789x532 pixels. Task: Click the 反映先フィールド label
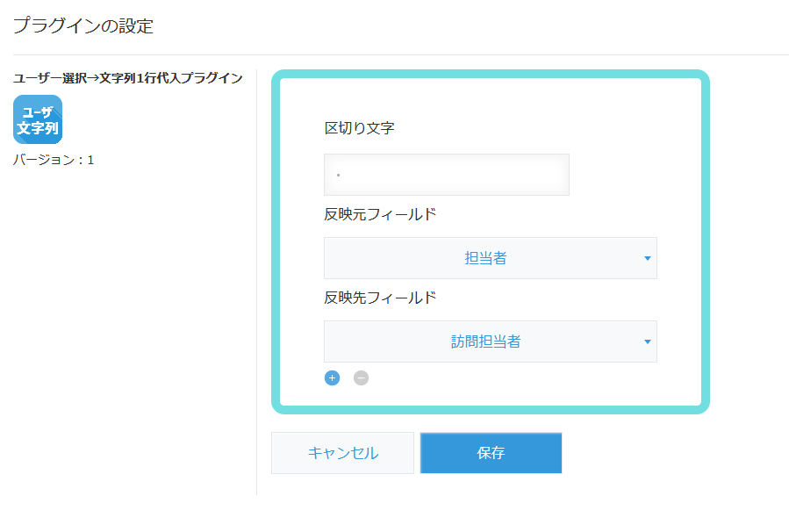pyautogui.click(x=380, y=298)
